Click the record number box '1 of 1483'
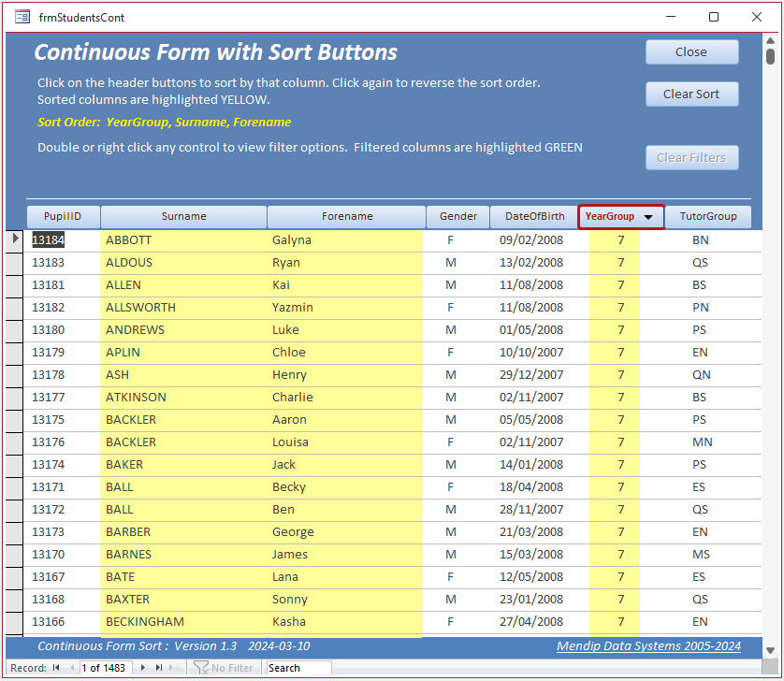The height and width of the screenshot is (681, 784). (106, 668)
